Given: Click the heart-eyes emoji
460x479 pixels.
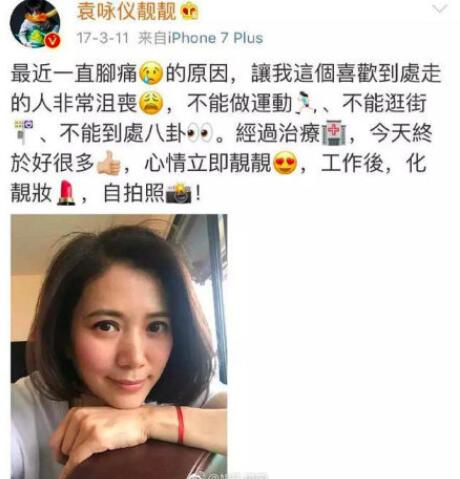Looking at the screenshot, I should pyautogui.click(x=285, y=163).
